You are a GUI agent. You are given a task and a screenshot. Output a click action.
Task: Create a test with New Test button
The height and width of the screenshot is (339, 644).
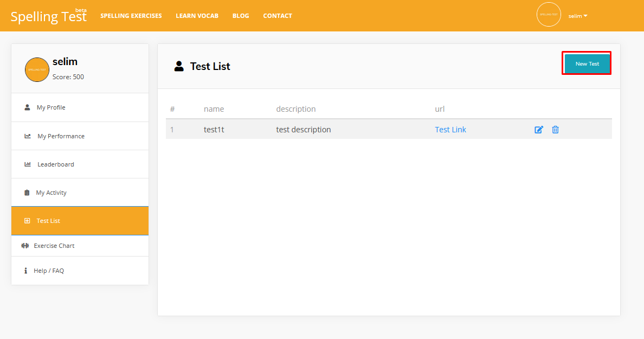587,63
